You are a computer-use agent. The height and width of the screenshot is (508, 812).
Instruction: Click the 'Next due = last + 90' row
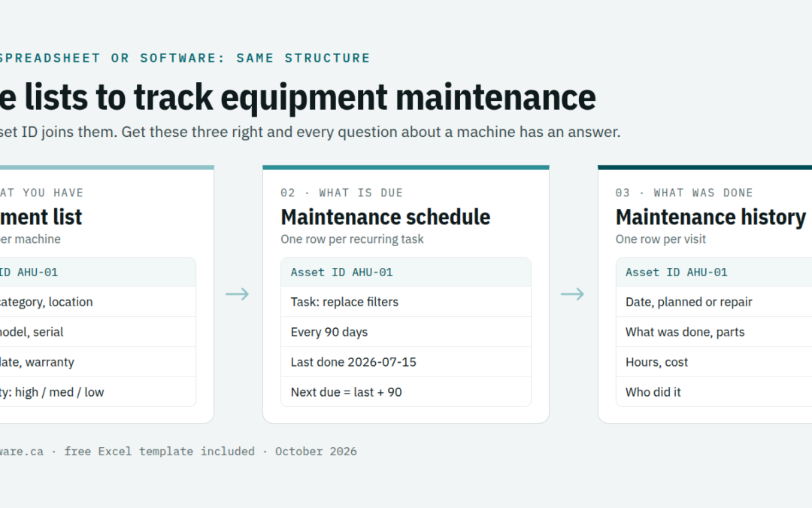pos(406,392)
